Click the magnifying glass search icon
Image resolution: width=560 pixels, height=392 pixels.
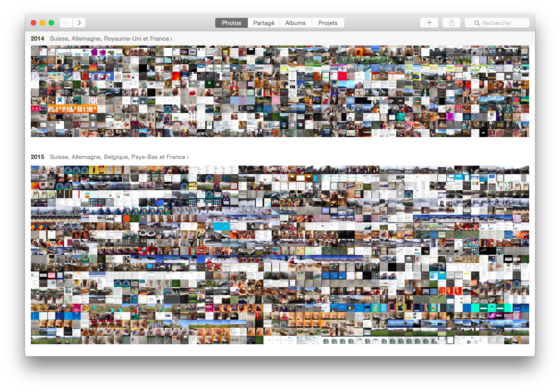[477, 23]
